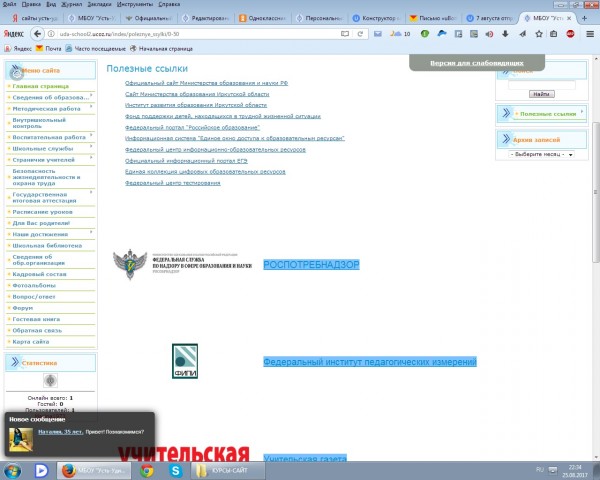Image resolution: width=600 pixels, height=480 pixels.
Task: Click the speaker sound toolbar icon
Action: tap(489, 34)
